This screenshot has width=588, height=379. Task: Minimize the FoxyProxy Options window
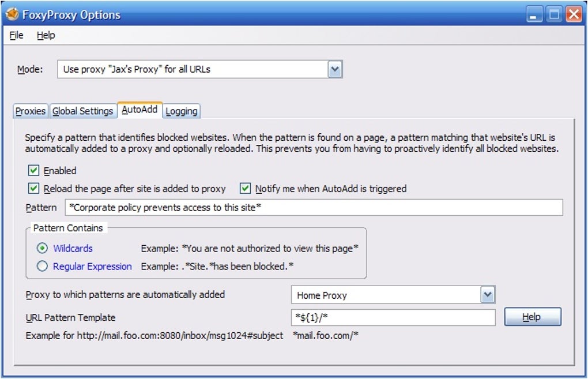tap(534, 15)
